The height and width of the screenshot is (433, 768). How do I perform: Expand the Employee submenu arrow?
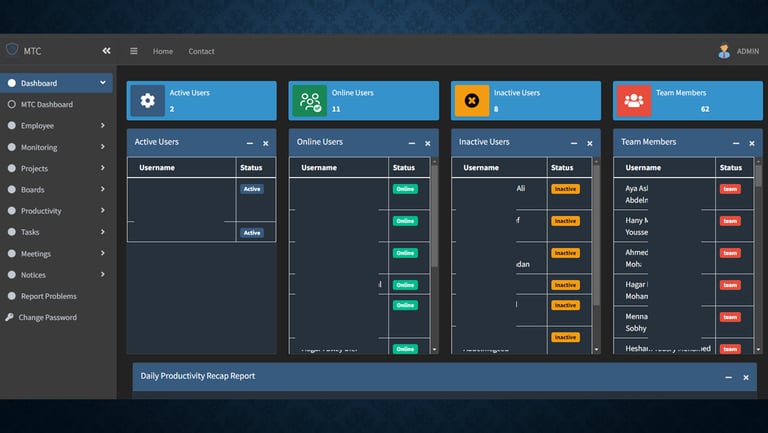tap(102, 125)
